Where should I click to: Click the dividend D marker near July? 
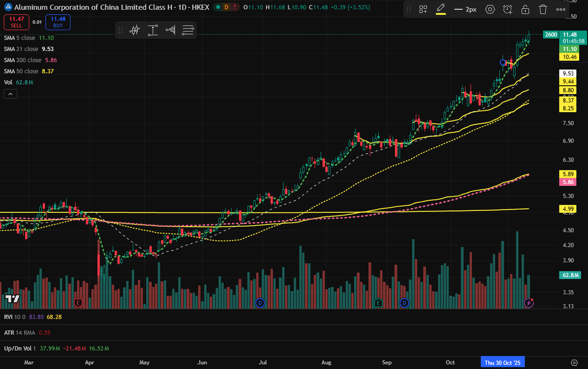pyautogui.click(x=260, y=302)
